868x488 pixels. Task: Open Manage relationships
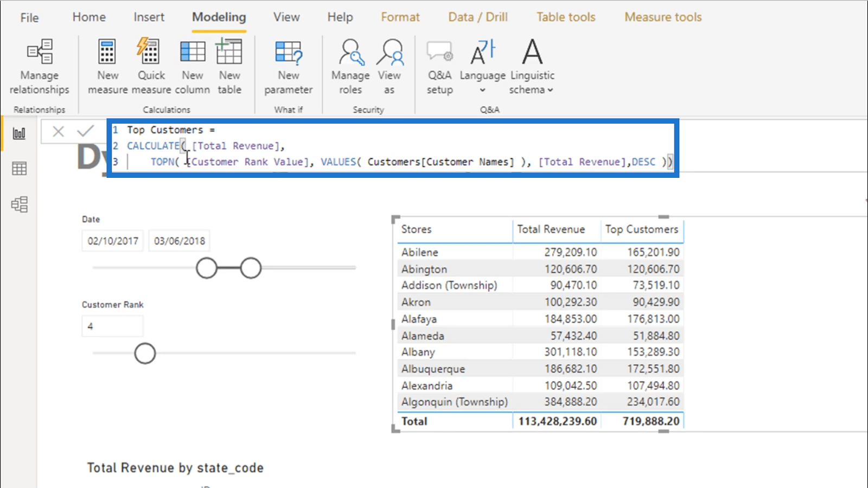(x=40, y=67)
